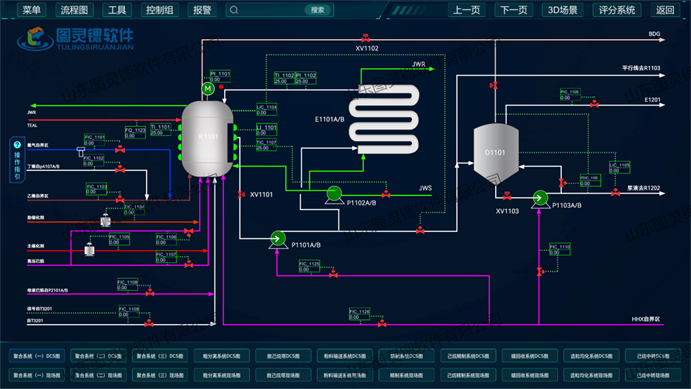Toggle the XV1103 valve below D1101
Image resolution: width=691 pixels, height=389 pixels.
(x=507, y=196)
